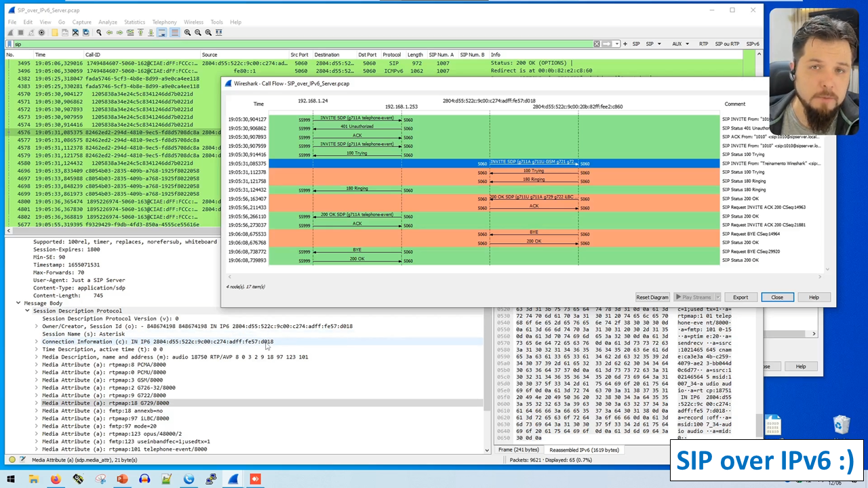This screenshot has width=868, height=488.
Task: Go forward in packet history arrow
Action: 119,33
